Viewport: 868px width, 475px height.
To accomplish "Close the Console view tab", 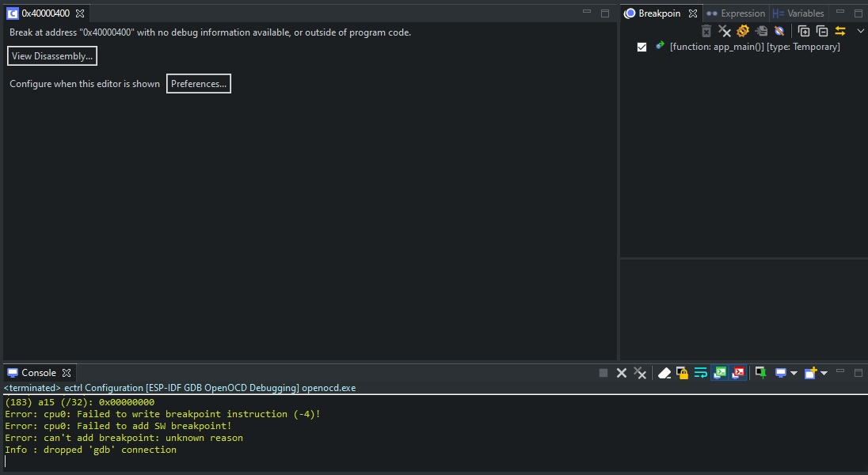I will [x=67, y=373].
